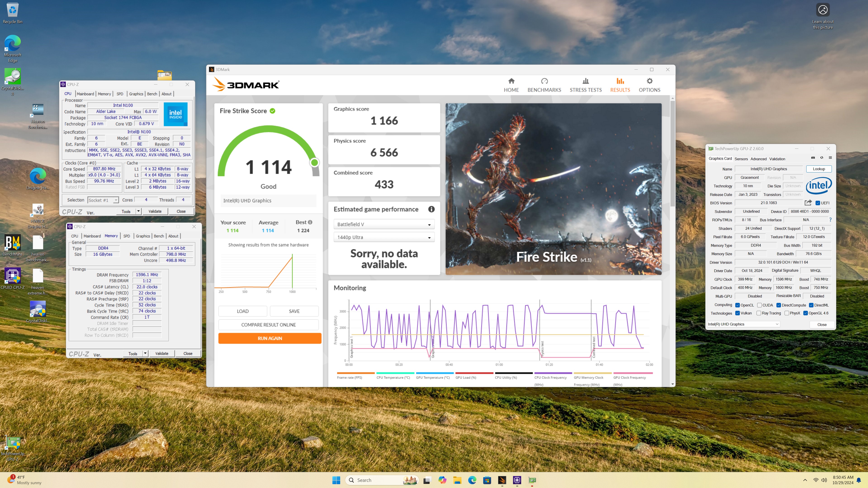Image resolution: width=868 pixels, height=488 pixels.
Task: Open Heaven Benchmark desktop shortcut
Action: tap(38, 116)
